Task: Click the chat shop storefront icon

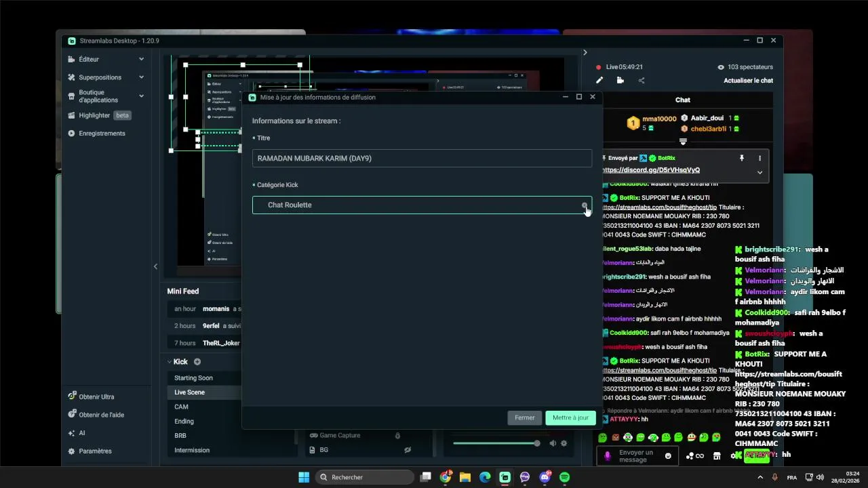Action: [x=717, y=456]
